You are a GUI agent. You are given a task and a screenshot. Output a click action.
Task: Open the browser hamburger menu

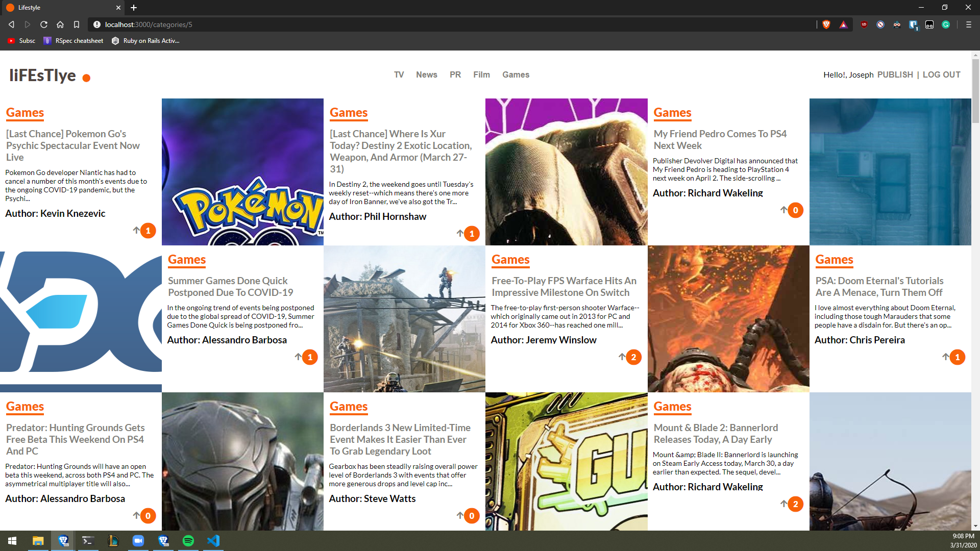pos(968,24)
